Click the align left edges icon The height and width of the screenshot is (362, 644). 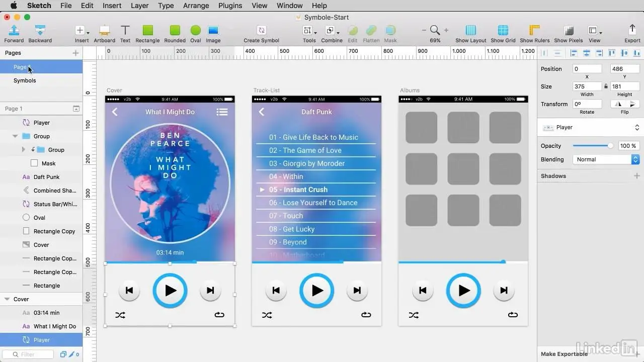coord(574,53)
